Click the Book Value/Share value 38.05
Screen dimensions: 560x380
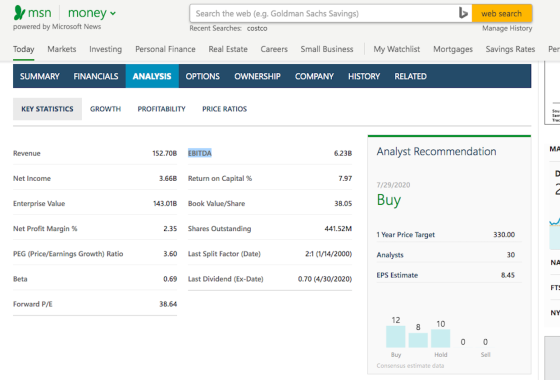[343, 204]
